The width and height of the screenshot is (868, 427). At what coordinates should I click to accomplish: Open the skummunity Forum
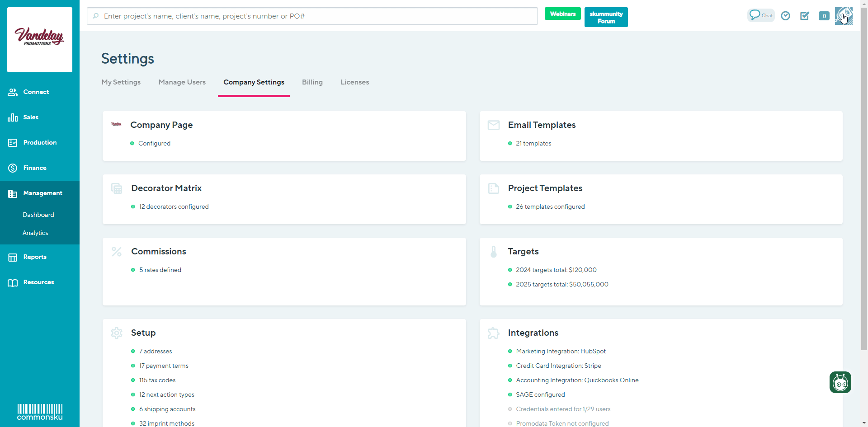click(x=606, y=17)
